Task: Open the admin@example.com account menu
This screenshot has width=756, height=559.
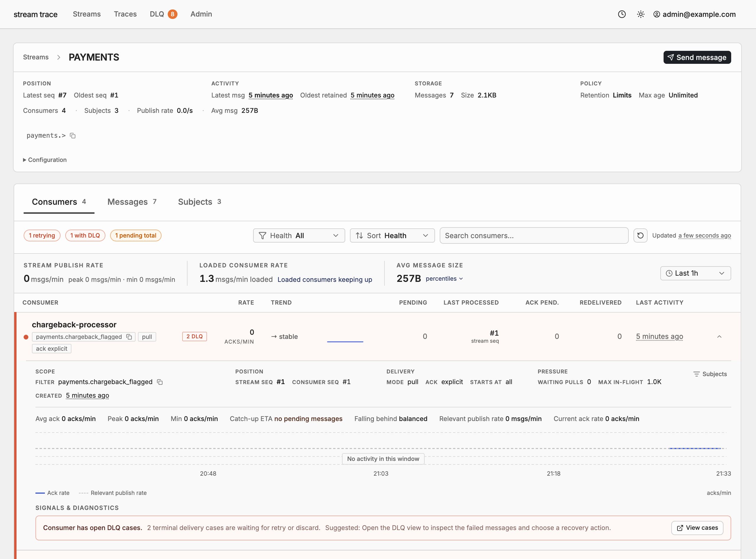Action: pos(695,14)
